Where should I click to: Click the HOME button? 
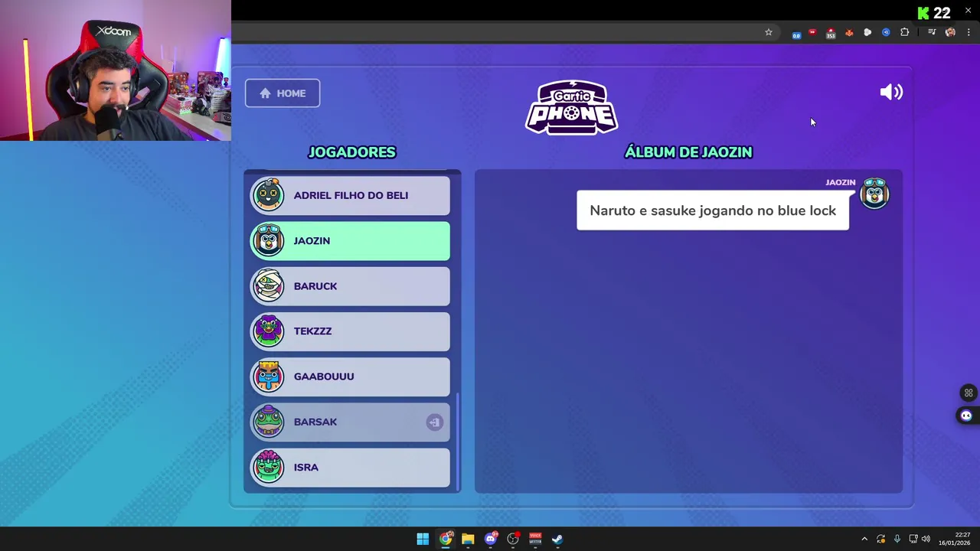(x=283, y=93)
